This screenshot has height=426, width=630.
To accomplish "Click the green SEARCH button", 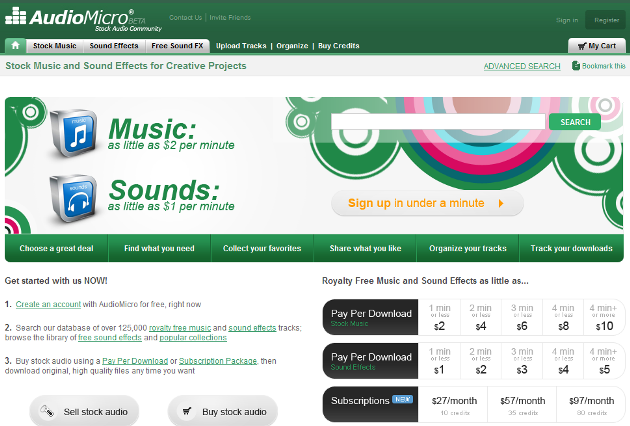I will tap(575, 122).
